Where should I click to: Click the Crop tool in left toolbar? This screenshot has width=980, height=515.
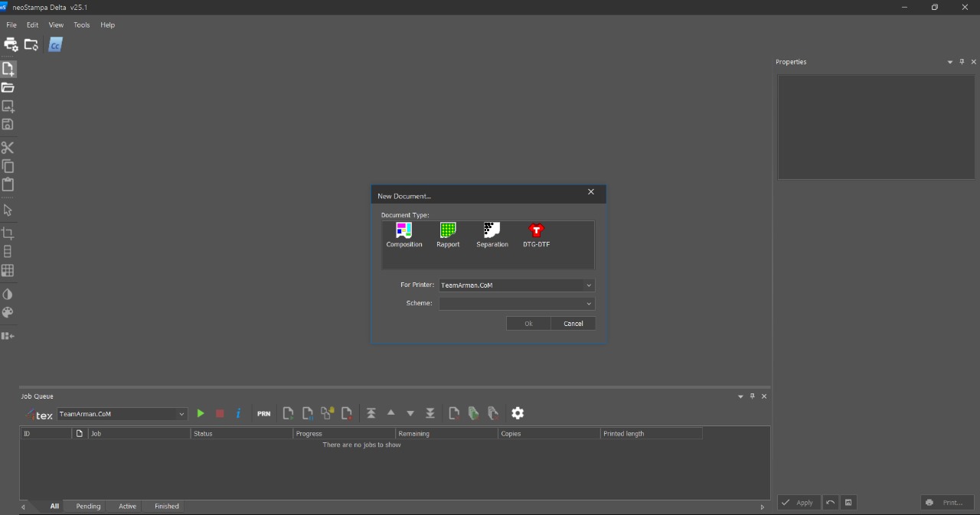click(8, 233)
